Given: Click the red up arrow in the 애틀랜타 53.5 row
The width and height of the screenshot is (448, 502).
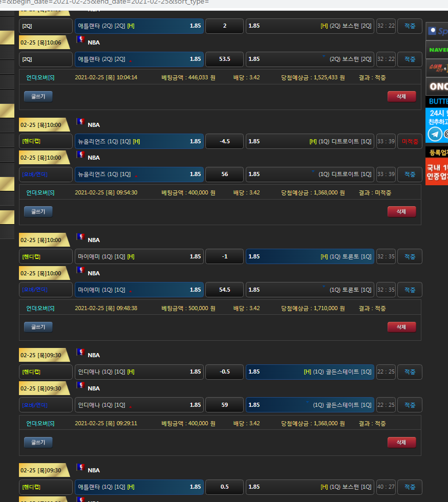Looking at the screenshot, I should point(130,61).
